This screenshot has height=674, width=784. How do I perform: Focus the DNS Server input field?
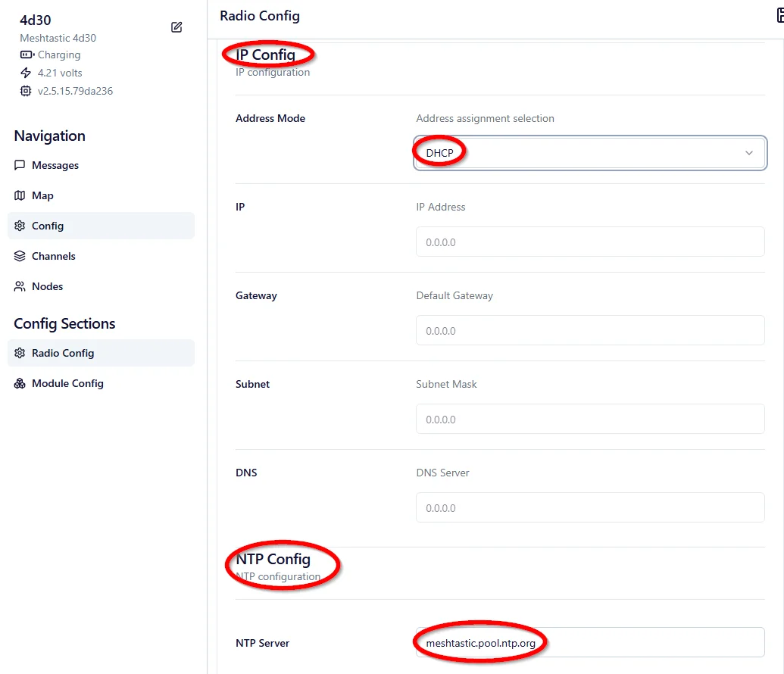(590, 507)
